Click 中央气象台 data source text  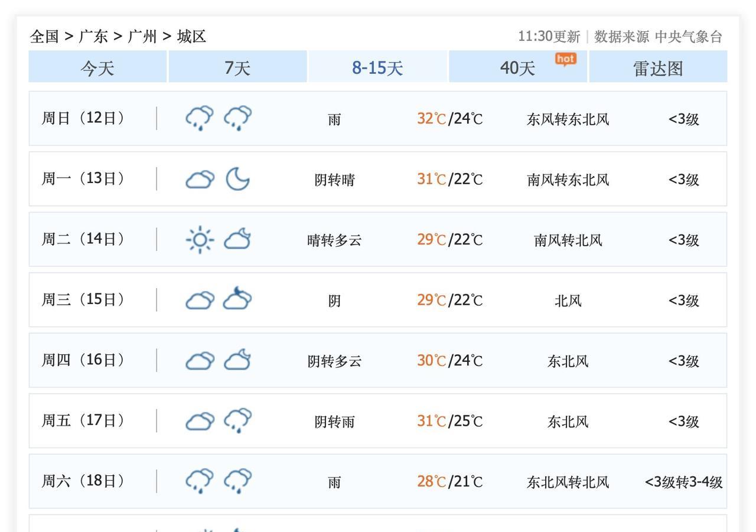coord(689,37)
